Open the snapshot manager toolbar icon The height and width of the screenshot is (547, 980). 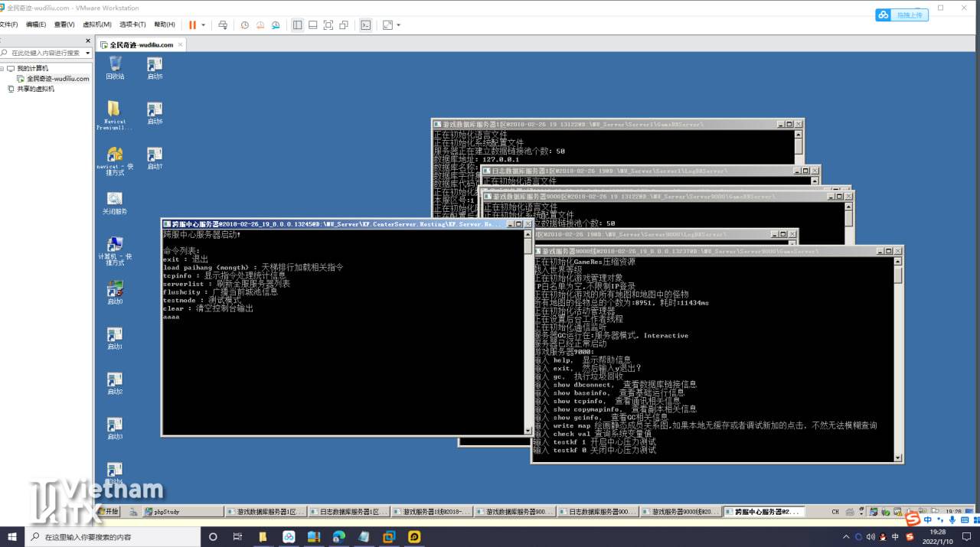276,24
